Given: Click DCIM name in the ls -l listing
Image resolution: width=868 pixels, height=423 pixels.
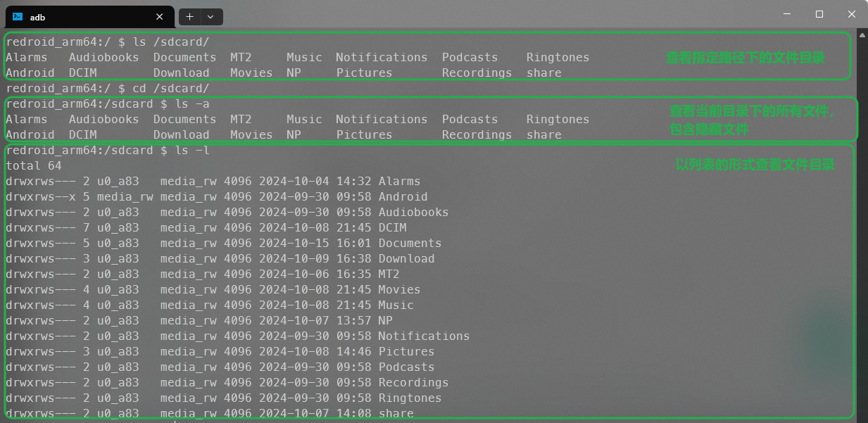Looking at the screenshot, I should tap(393, 227).
